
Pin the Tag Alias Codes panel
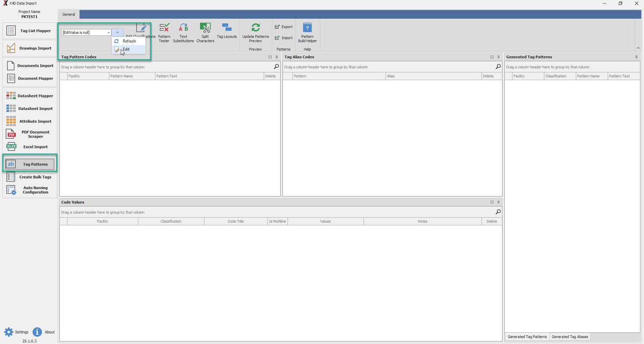[498, 57]
